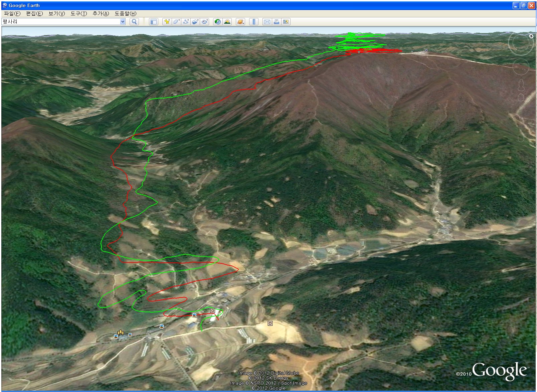
Task: Click the yellow building placemark icon
Action: 120,332
